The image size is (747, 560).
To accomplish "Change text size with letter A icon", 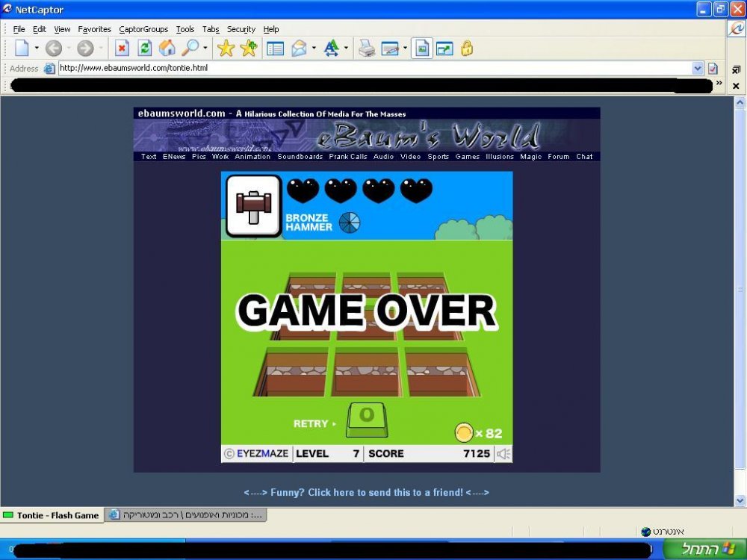I will point(331,48).
